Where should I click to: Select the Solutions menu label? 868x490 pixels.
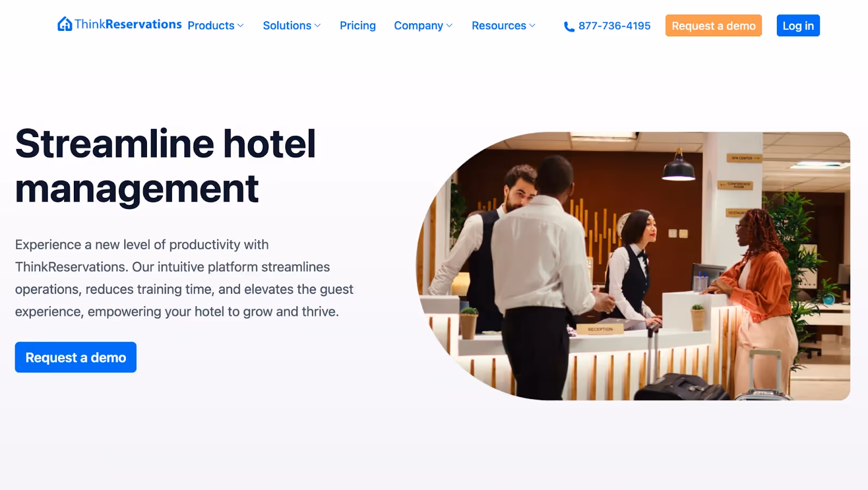287,25
